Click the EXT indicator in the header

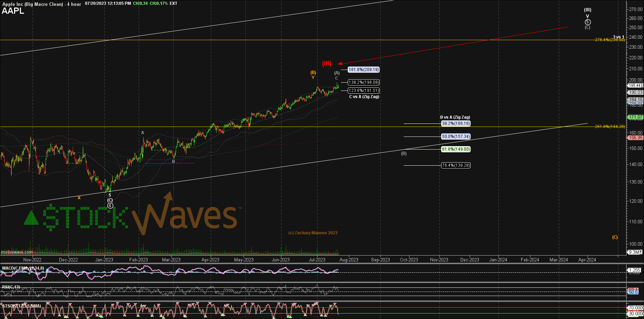coord(173,3)
